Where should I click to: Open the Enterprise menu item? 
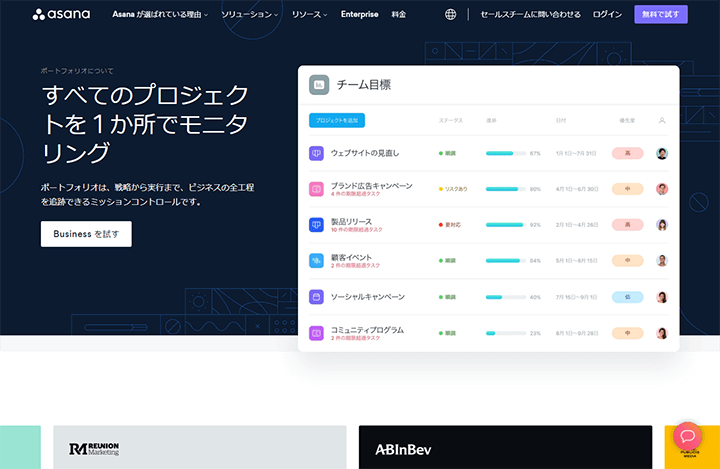360,15
